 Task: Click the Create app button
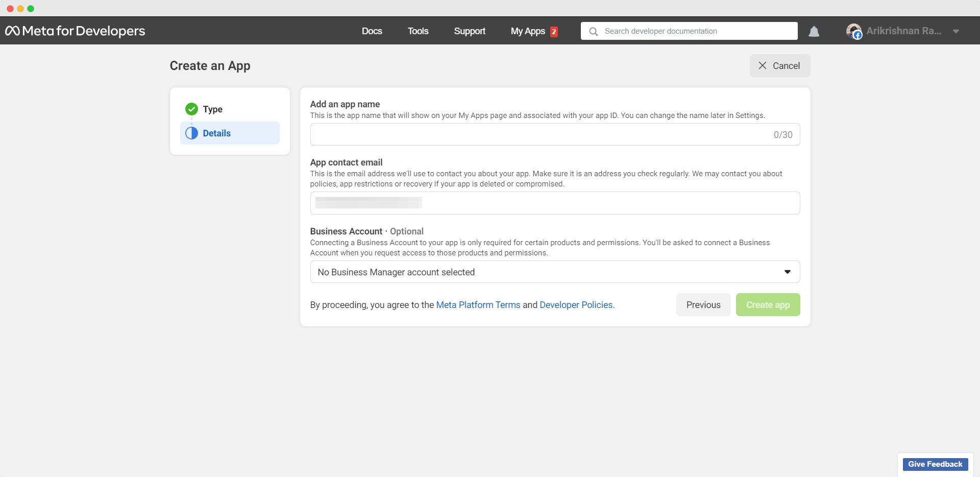(x=768, y=304)
